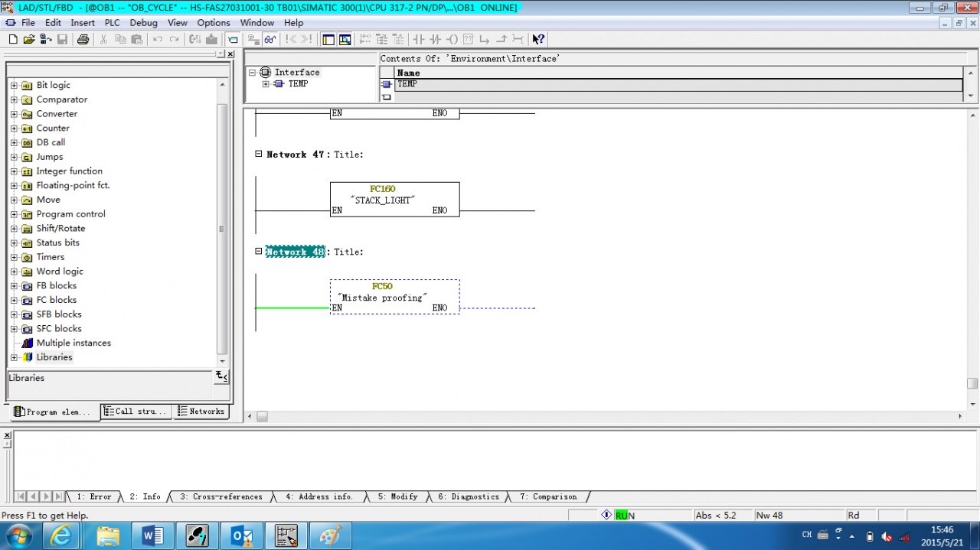Open the 4: Address info. tab
Image resolution: width=980 pixels, height=550 pixels.
click(319, 496)
